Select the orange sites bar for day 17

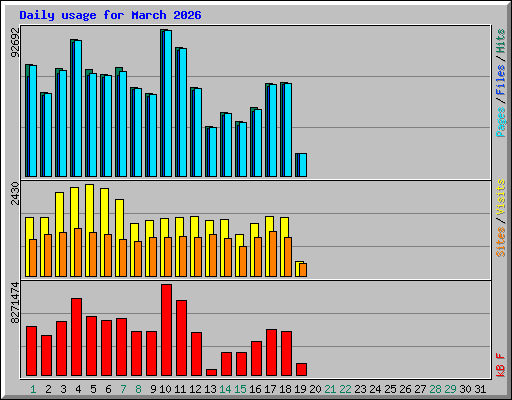point(273,254)
